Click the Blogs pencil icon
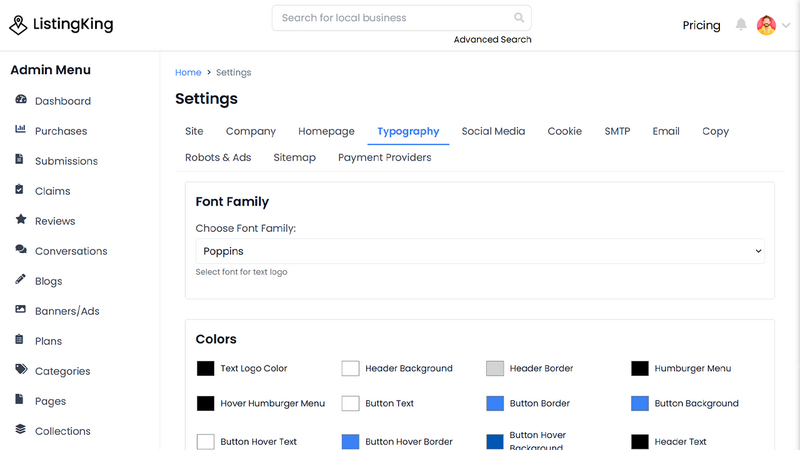The height and width of the screenshot is (450, 800). coord(20,279)
